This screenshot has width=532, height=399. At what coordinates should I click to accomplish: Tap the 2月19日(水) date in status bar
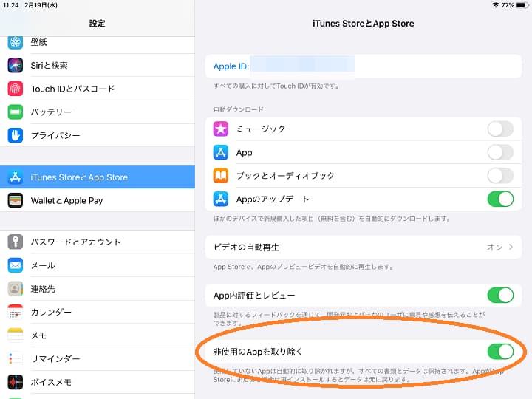click(41, 5)
